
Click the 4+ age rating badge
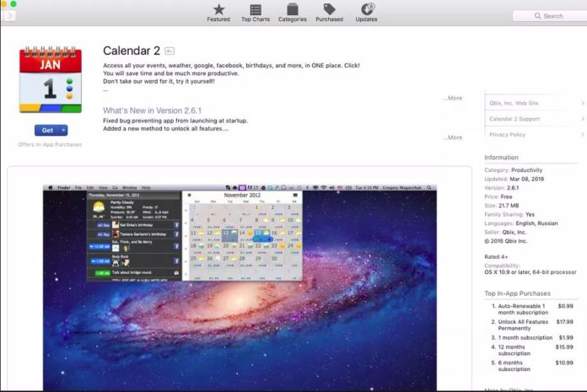coord(170,51)
